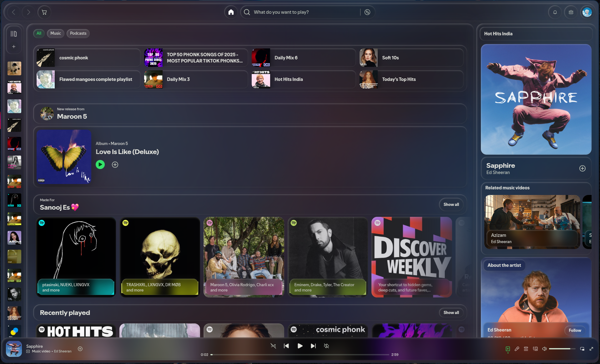Open the Azizam related music video
The image size is (600, 364).
(532, 222)
